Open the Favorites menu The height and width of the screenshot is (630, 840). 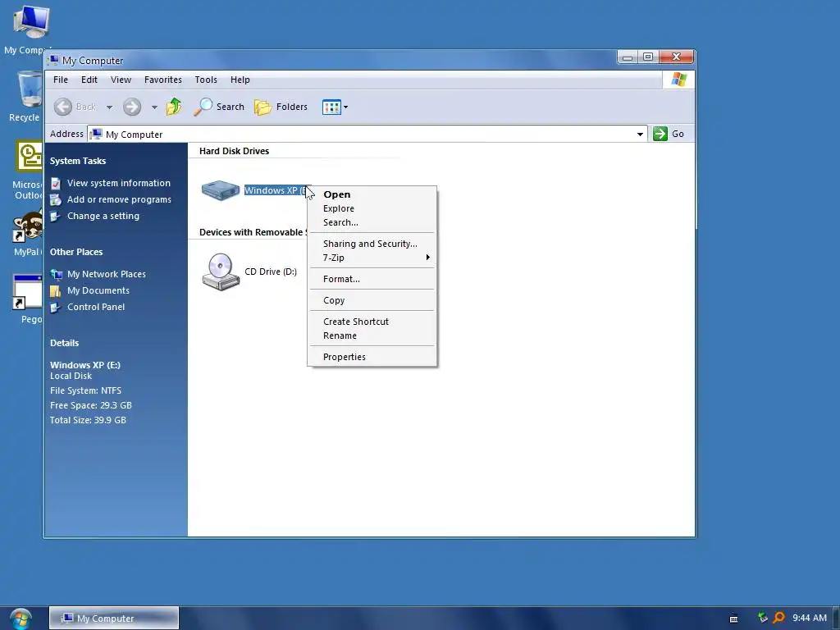(163, 80)
